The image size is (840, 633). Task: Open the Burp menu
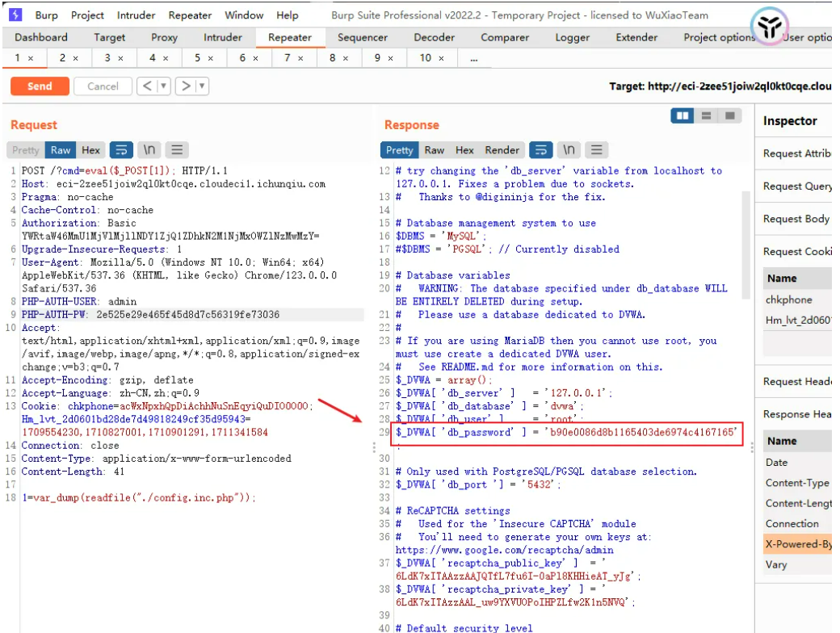pyautogui.click(x=47, y=15)
